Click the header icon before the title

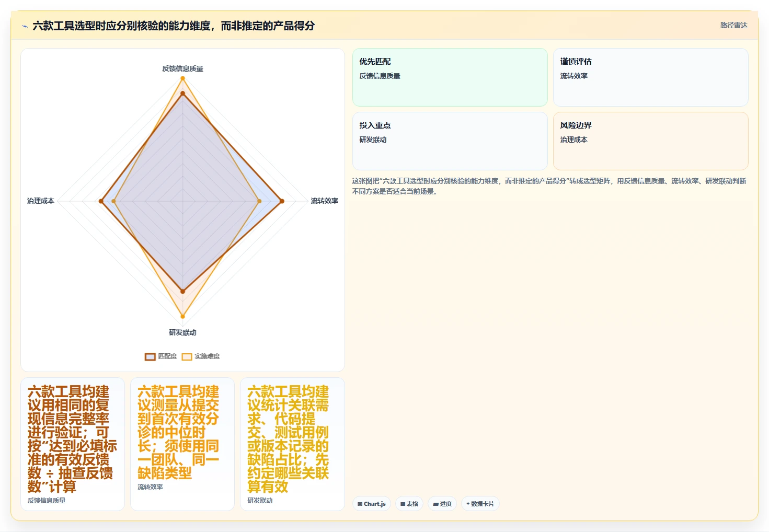[25, 26]
